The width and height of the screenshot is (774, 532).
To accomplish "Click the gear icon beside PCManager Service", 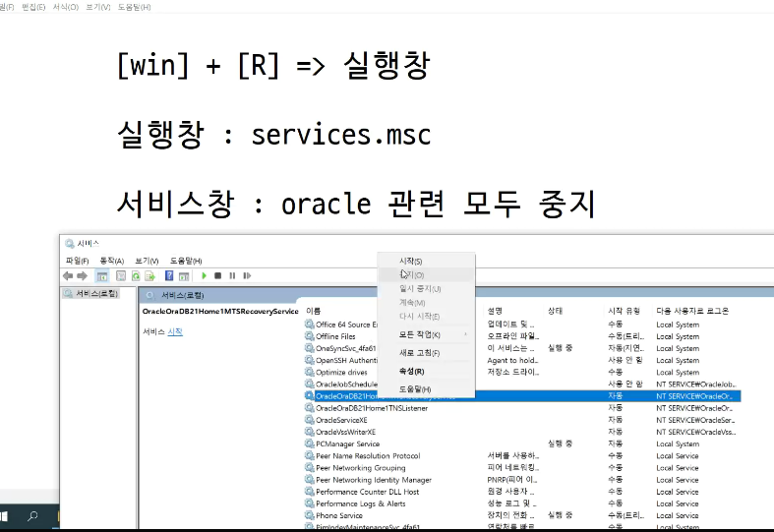I will pyautogui.click(x=310, y=443).
